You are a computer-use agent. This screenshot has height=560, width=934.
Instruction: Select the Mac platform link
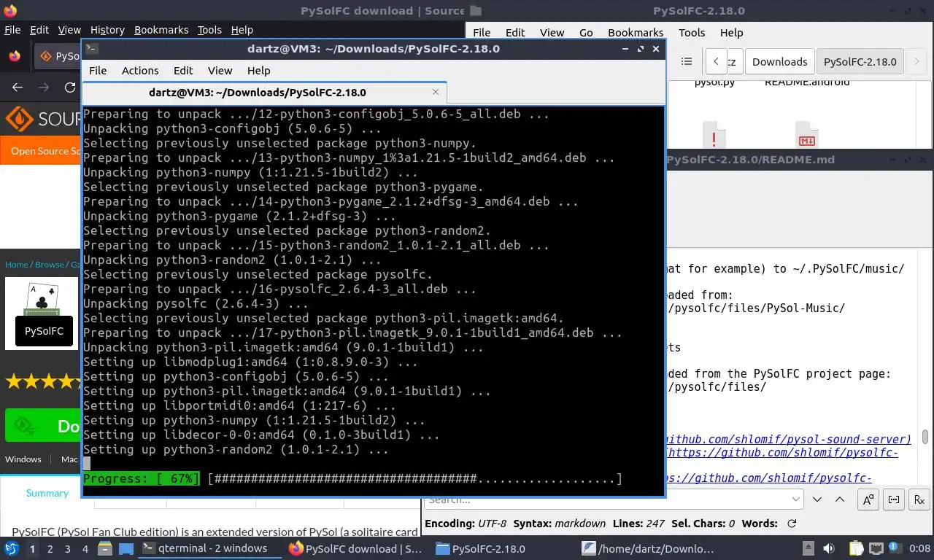(69, 459)
